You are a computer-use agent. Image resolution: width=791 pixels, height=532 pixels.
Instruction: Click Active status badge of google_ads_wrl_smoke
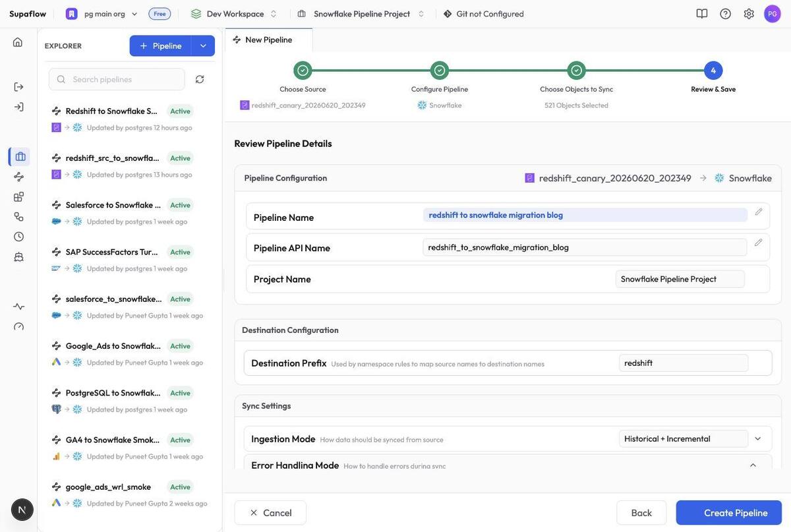click(180, 487)
